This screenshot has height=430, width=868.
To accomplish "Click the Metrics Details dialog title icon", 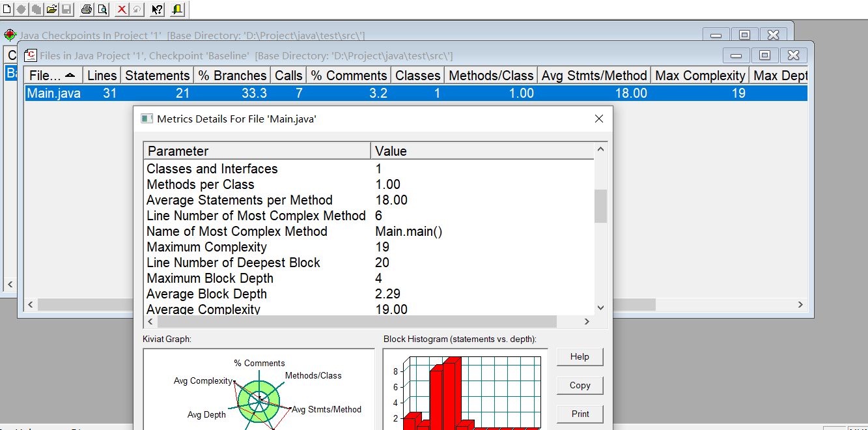I will pyautogui.click(x=147, y=119).
